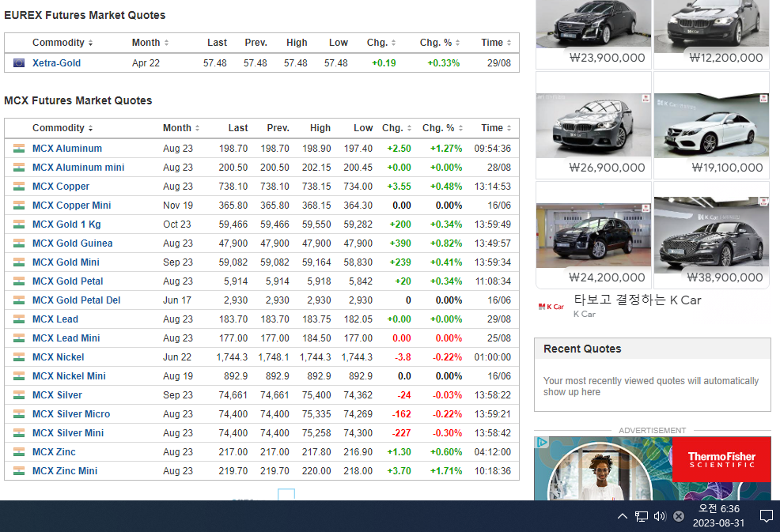Image resolution: width=780 pixels, height=532 pixels.
Task: Click the -3.8 change value for MCX Nickel
Action: [x=403, y=357]
